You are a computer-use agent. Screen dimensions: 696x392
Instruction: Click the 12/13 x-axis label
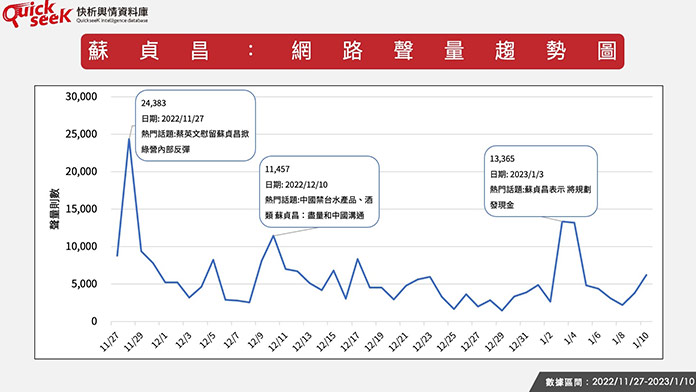[x=301, y=342]
